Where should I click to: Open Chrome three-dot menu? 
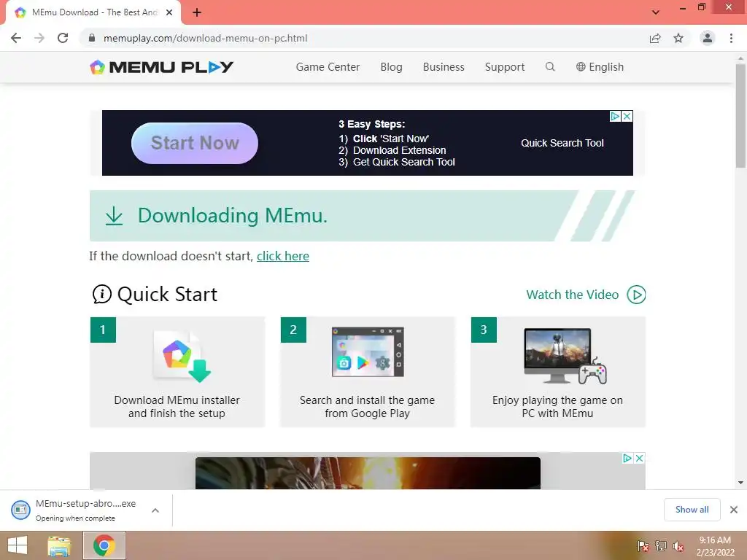pos(731,38)
